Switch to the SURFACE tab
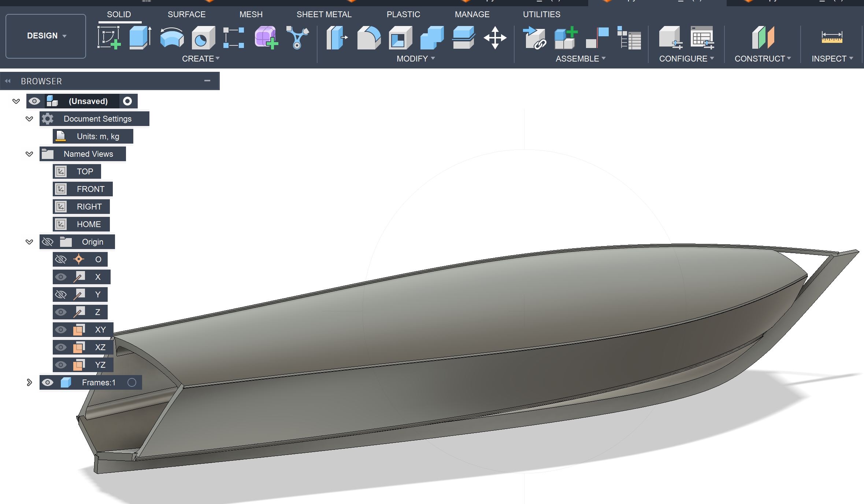Screen dimensions: 864x504 (x=186, y=14)
